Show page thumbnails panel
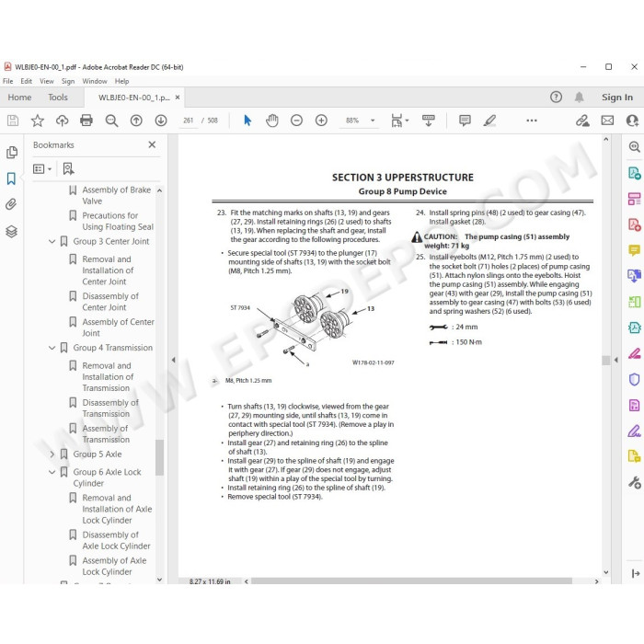 11,153
